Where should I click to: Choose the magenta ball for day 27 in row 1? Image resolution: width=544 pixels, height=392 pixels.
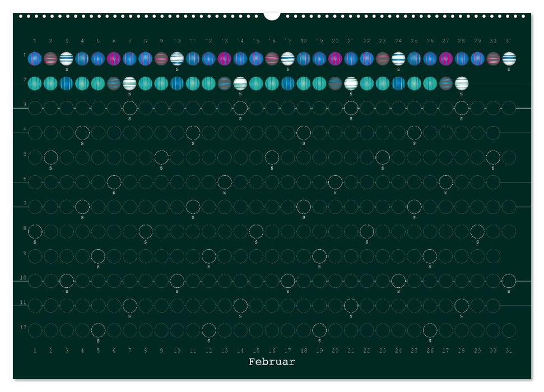pyautogui.click(x=446, y=59)
